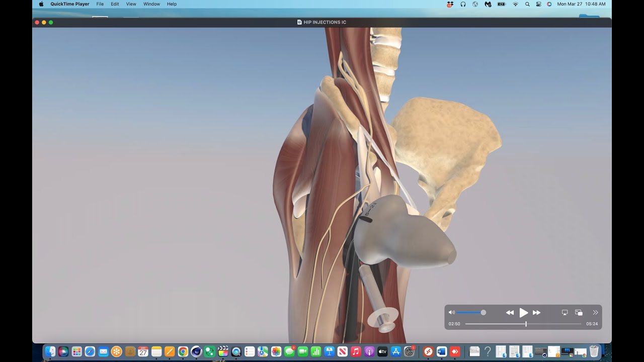644x362 pixels.
Task: Click the question mark Dock item
Action: click(x=488, y=351)
